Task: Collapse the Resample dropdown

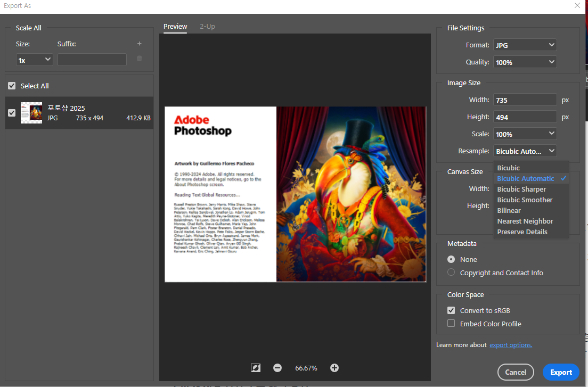Action: [x=525, y=151]
